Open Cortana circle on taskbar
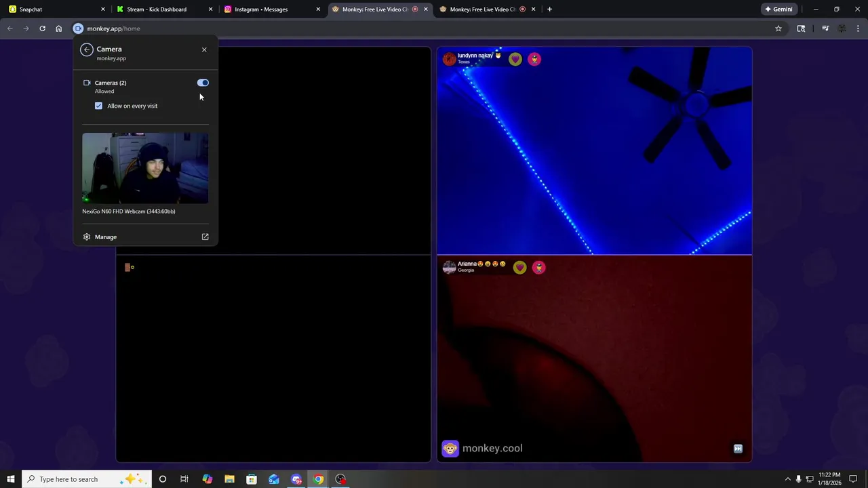 (x=162, y=479)
